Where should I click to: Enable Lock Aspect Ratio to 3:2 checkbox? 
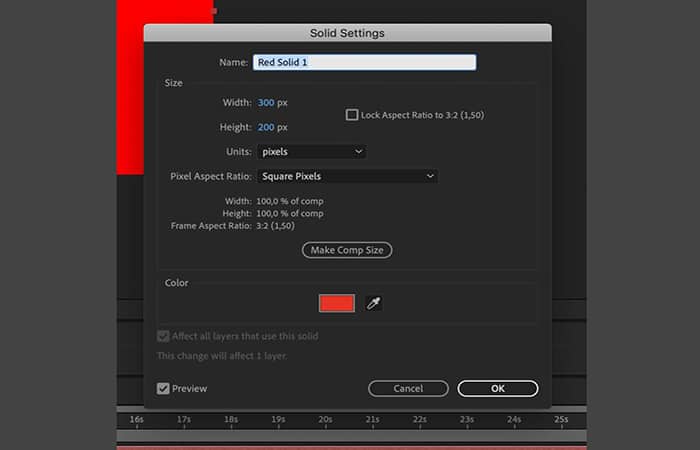pyautogui.click(x=352, y=115)
